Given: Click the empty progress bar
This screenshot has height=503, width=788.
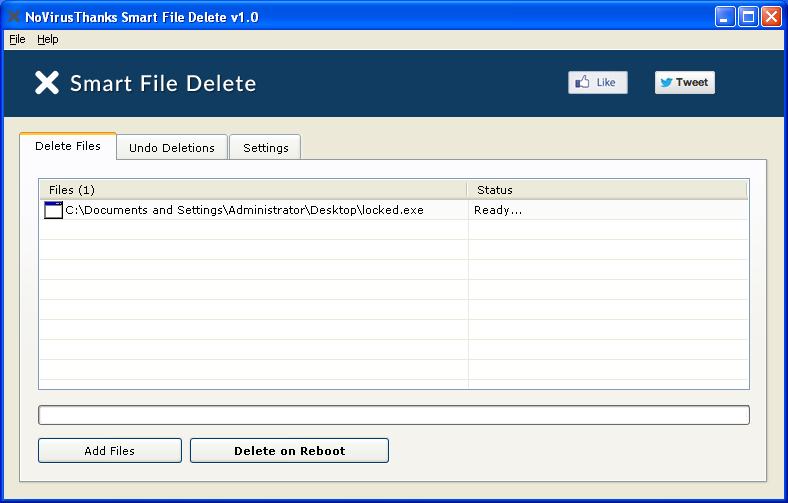Looking at the screenshot, I should [x=394, y=415].
